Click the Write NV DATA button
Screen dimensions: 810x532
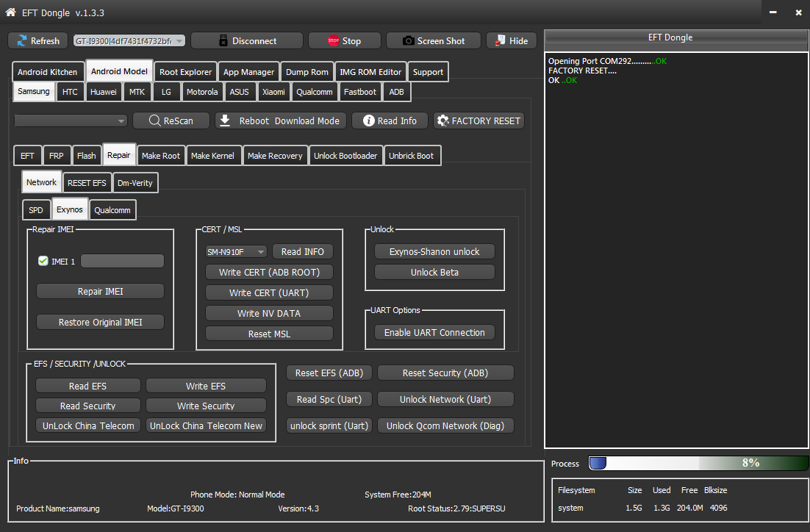point(269,314)
